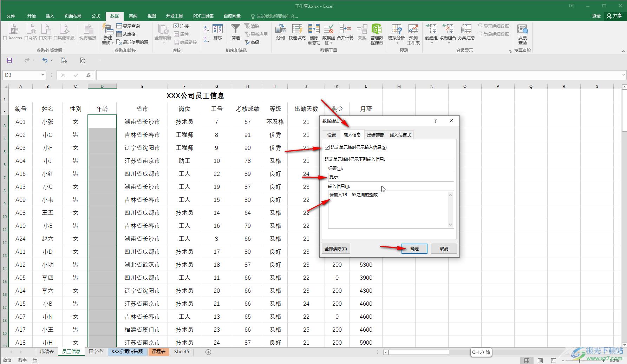Click the From Text (自文本) icon
Viewport: 627px width, 364px height.
click(45, 32)
